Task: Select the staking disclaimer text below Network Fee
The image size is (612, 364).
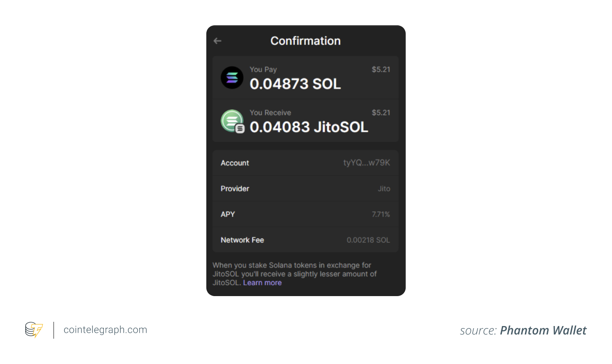Action: pyautogui.click(x=291, y=274)
